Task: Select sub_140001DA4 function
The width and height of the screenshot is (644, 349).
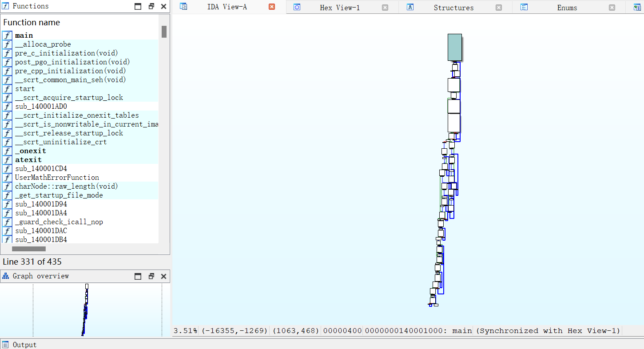Action: click(x=80, y=213)
